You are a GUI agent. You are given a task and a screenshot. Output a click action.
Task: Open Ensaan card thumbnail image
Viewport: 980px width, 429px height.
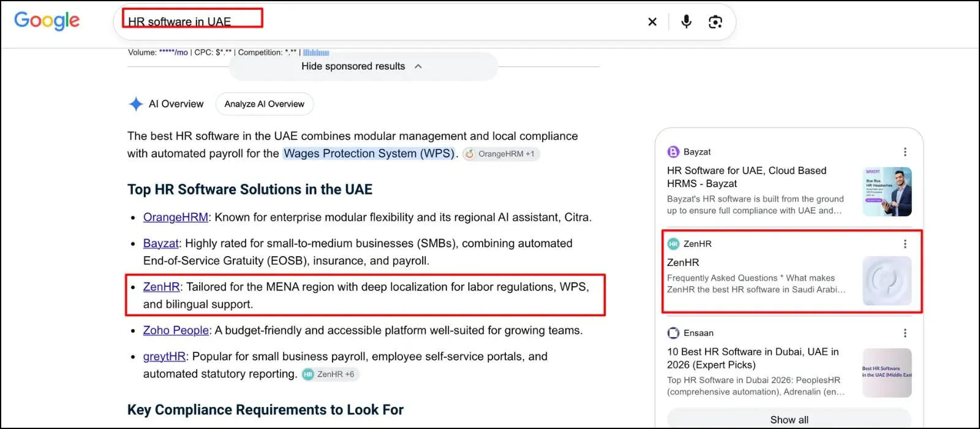887,373
